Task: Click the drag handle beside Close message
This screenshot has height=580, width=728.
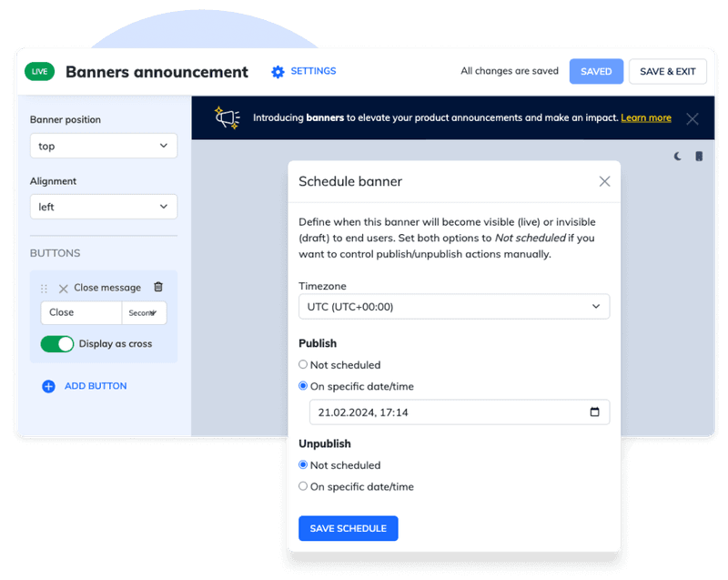Action: pos(44,287)
